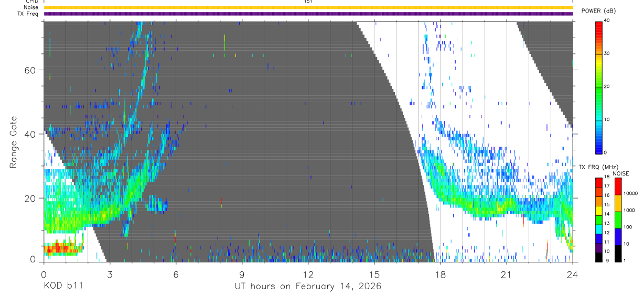The width and height of the screenshot is (644, 297).
Task: Click the '18' label on TX FRQ legend
Action: [x=607, y=177]
